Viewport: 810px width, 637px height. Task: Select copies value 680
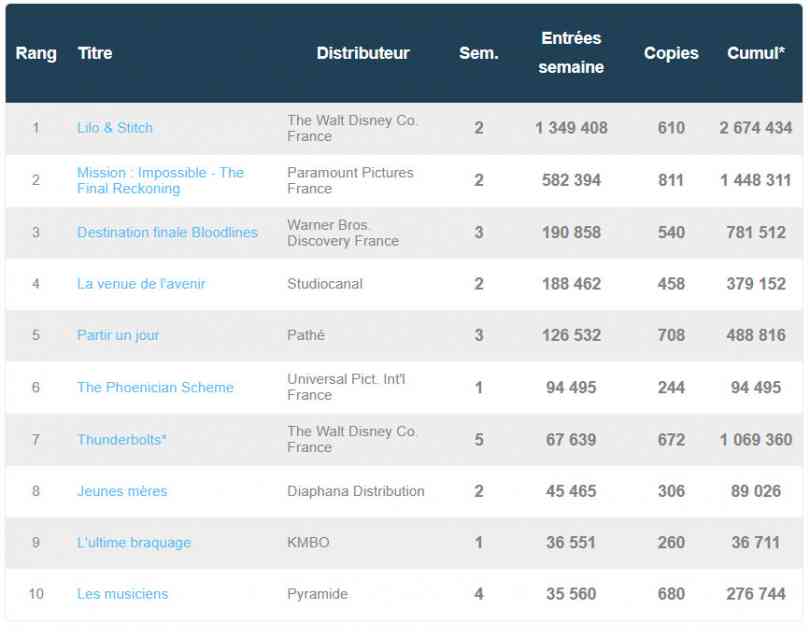pos(671,594)
